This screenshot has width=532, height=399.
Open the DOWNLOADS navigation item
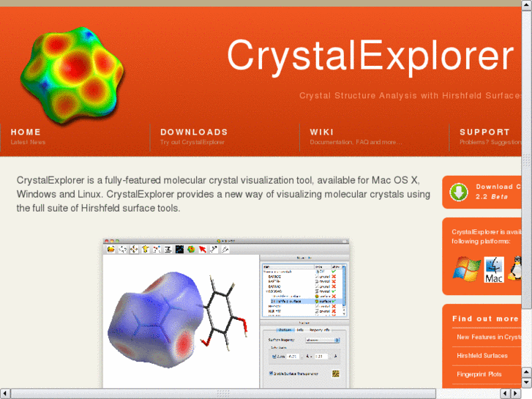tap(194, 136)
